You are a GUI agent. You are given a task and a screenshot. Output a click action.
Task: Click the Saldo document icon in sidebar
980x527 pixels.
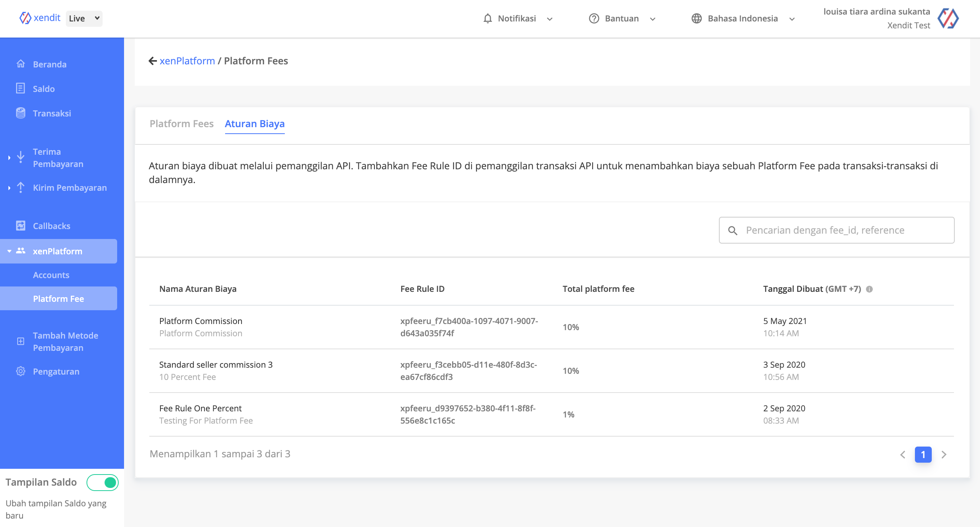click(x=21, y=88)
